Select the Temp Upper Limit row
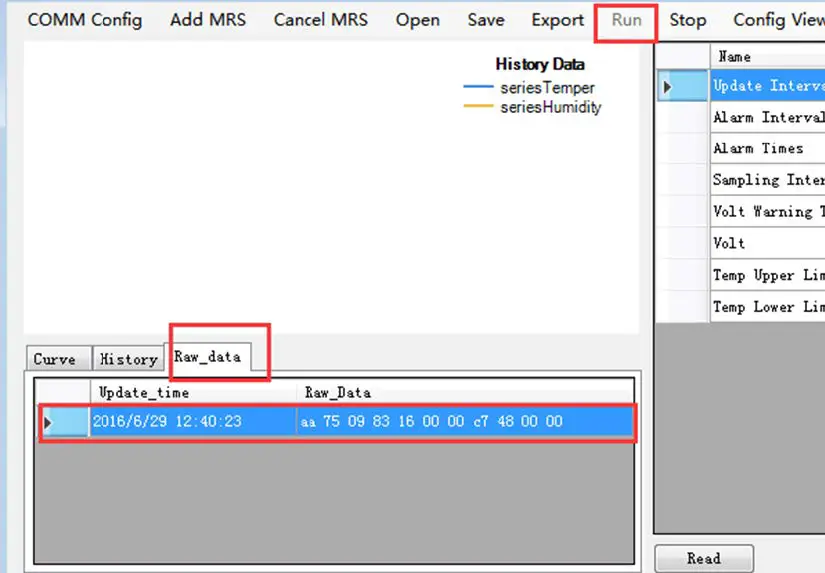 click(768, 275)
